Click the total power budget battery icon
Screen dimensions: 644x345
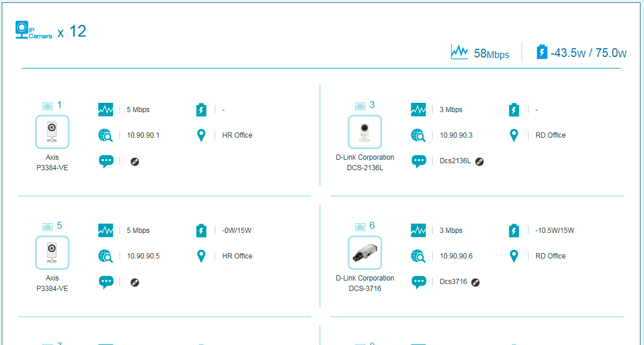coord(541,52)
